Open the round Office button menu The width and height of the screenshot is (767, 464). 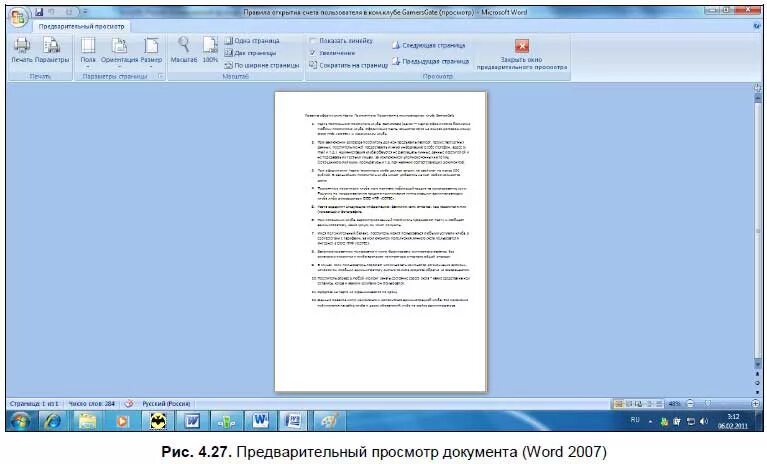click(18, 18)
